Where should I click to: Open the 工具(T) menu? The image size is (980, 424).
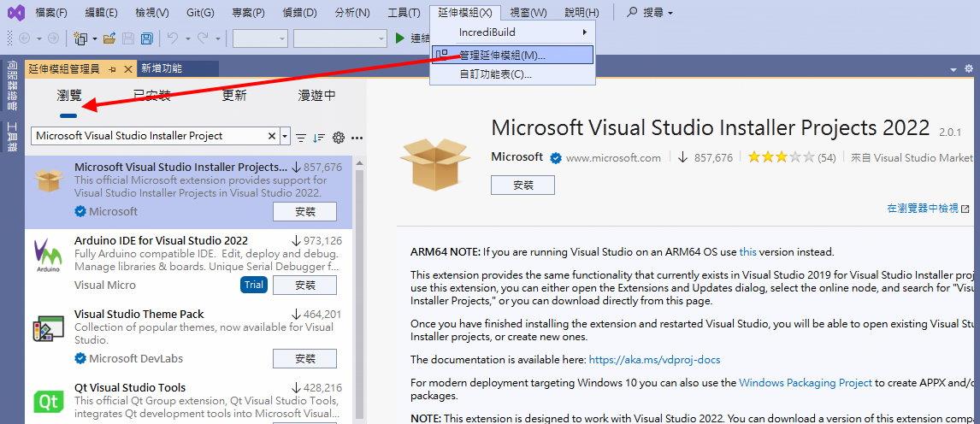(x=404, y=13)
